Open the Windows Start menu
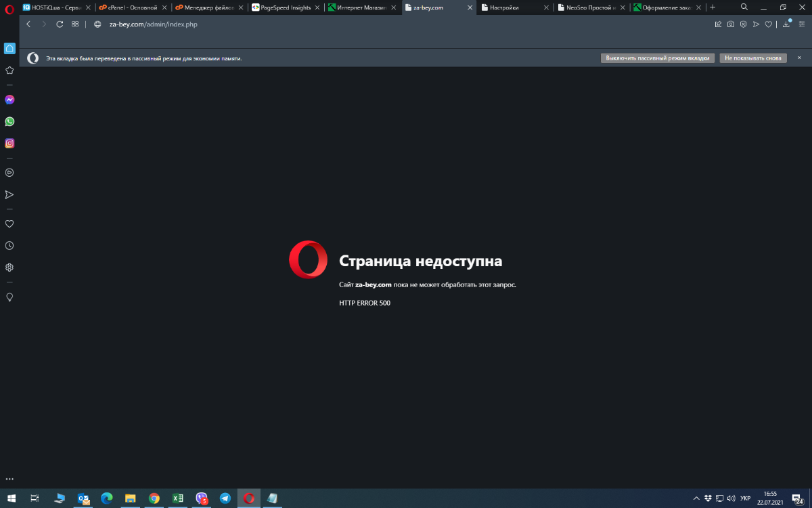 point(12,499)
